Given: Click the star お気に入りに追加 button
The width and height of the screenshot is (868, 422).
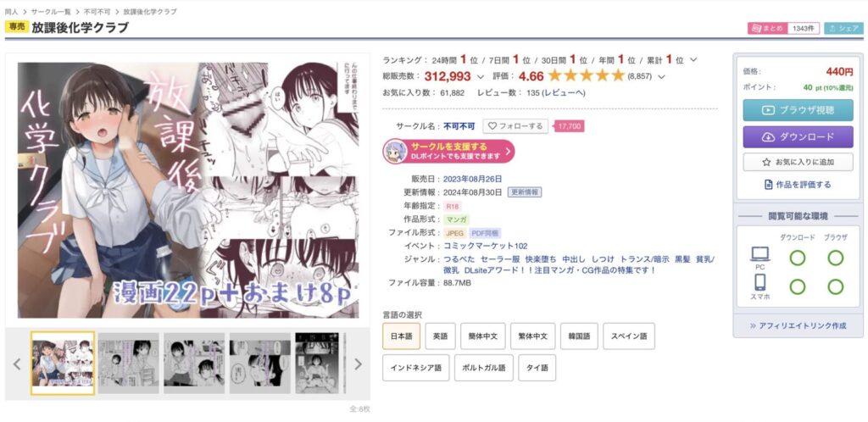Looking at the screenshot, I should 798,162.
